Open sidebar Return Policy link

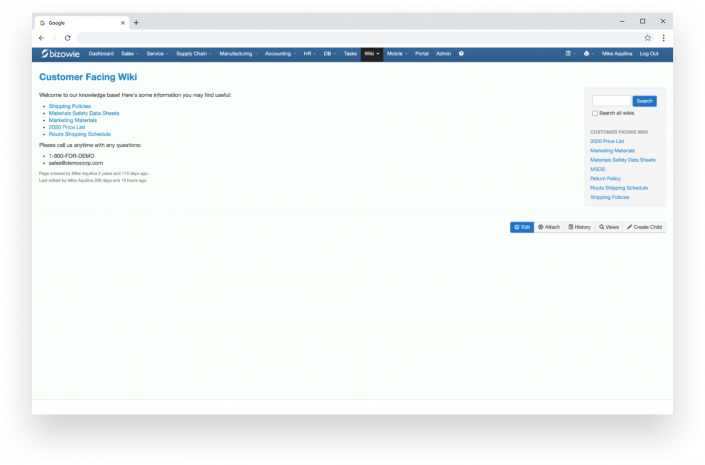pos(605,179)
